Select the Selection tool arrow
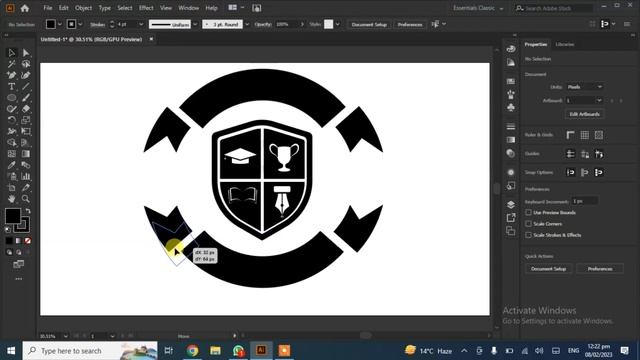Screen dimensions: 640x360 [x=11, y=53]
